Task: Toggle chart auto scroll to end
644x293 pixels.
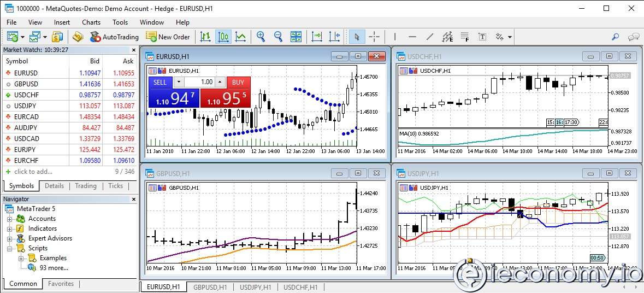Action: pos(317,37)
